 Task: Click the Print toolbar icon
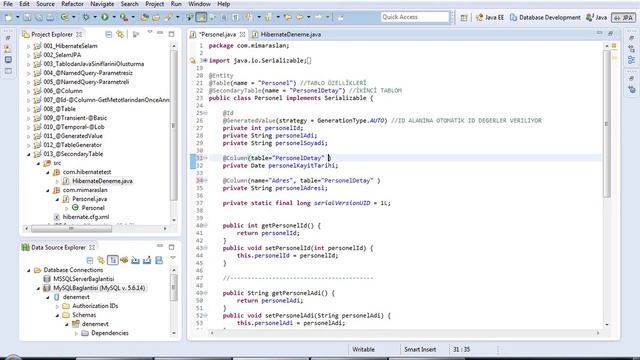[50, 18]
